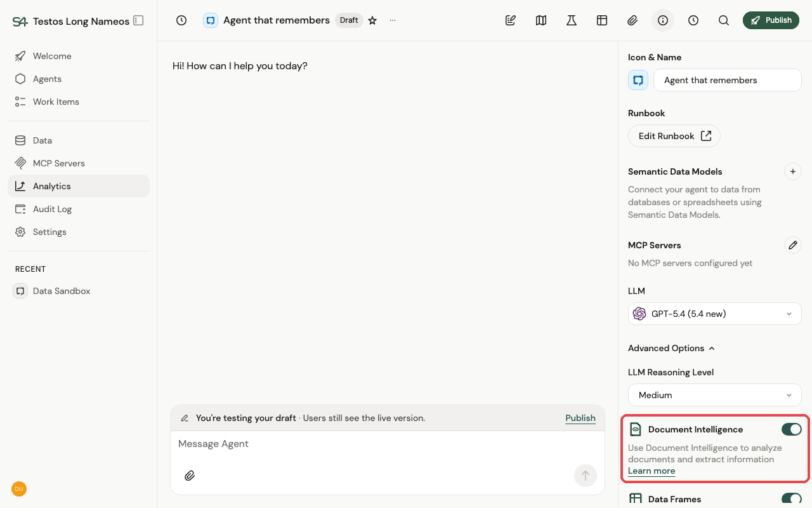Follow the Learn more link
This screenshot has width=812, height=508.
click(652, 471)
